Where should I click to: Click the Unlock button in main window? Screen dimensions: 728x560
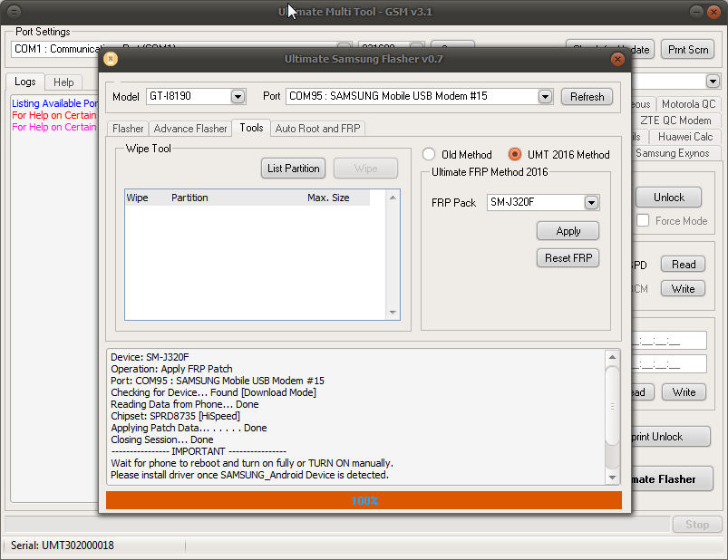click(x=668, y=198)
